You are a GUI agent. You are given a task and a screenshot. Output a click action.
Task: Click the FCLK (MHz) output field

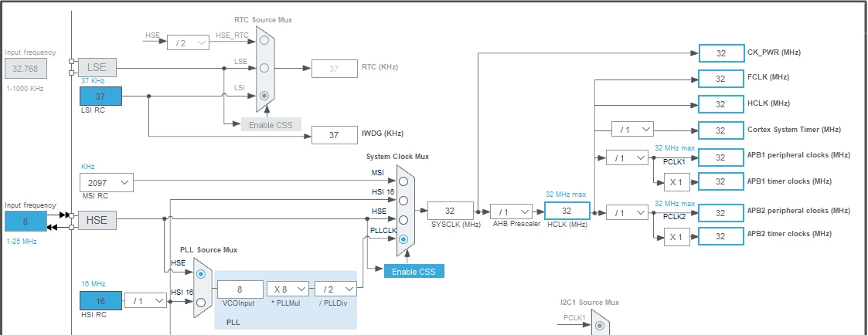pyautogui.click(x=720, y=79)
